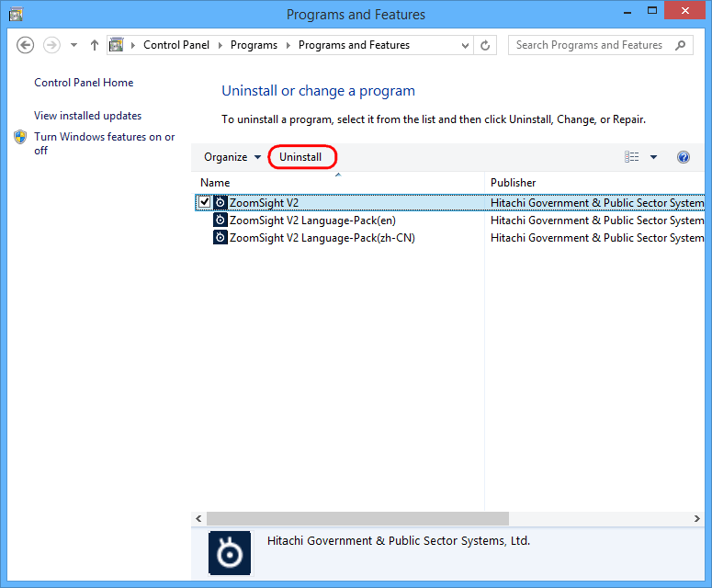Click the window system menu icon in title bar

[17, 14]
